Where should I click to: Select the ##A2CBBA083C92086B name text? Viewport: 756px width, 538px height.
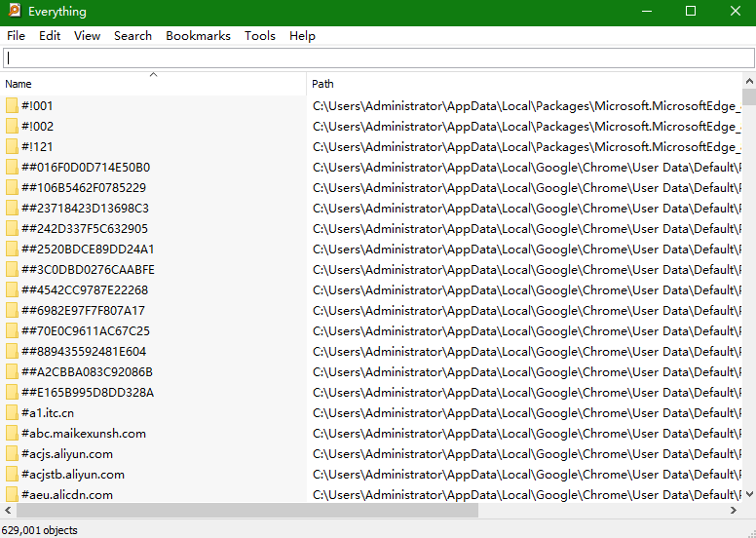[88, 372]
